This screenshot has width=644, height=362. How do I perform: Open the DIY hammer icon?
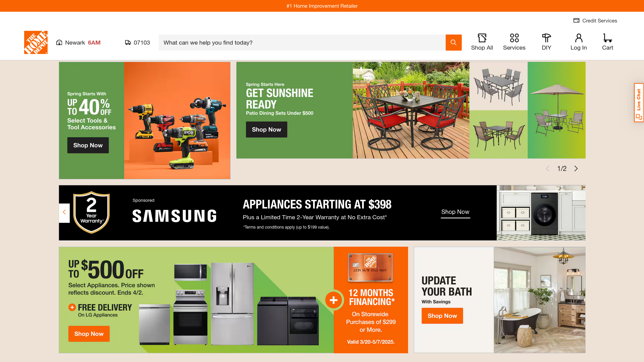click(x=546, y=38)
